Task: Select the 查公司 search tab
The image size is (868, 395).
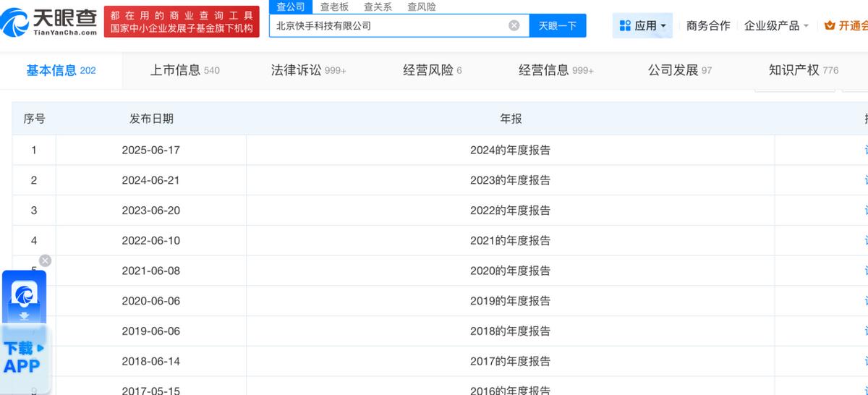Action: [291, 7]
